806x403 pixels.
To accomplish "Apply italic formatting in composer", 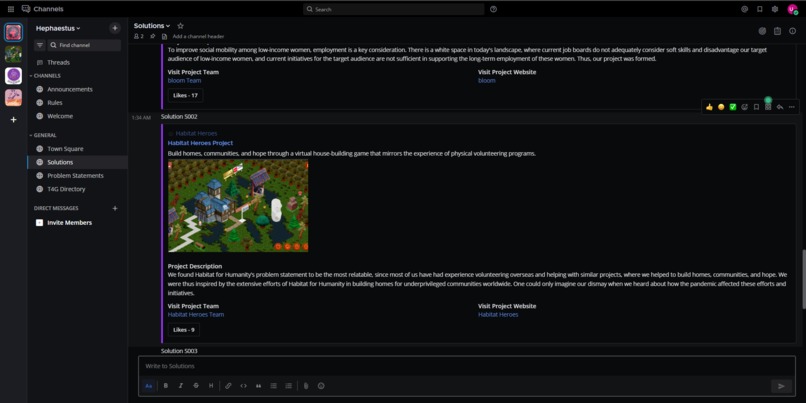I will (180, 386).
